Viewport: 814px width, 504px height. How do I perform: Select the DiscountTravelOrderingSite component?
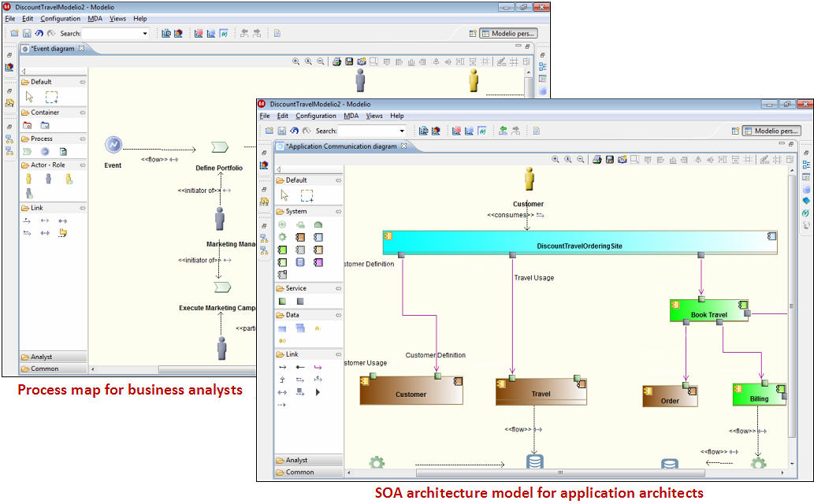click(x=579, y=243)
